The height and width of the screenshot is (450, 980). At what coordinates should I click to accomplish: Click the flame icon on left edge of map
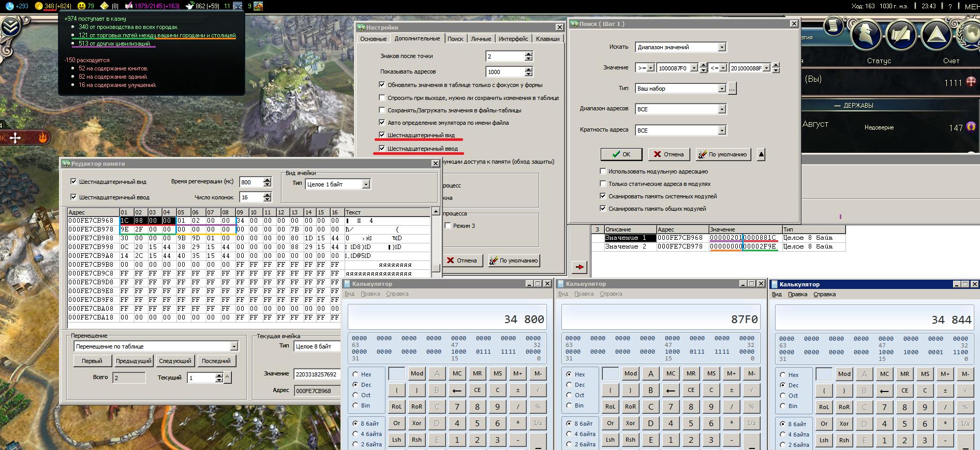point(43,137)
